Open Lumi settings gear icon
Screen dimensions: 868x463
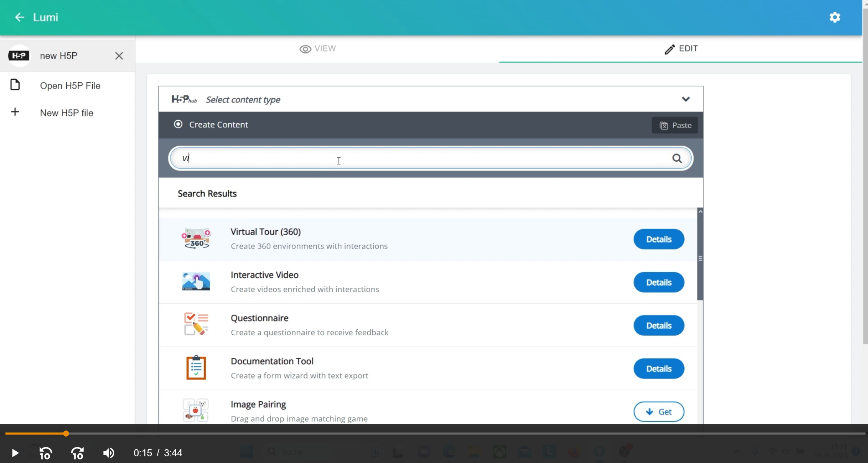coord(835,17)
